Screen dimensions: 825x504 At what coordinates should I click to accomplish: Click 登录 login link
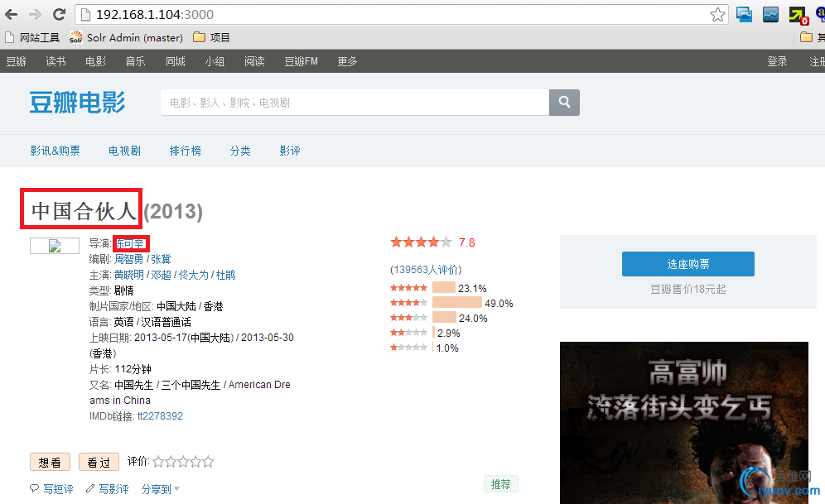[x=777, y=61]
